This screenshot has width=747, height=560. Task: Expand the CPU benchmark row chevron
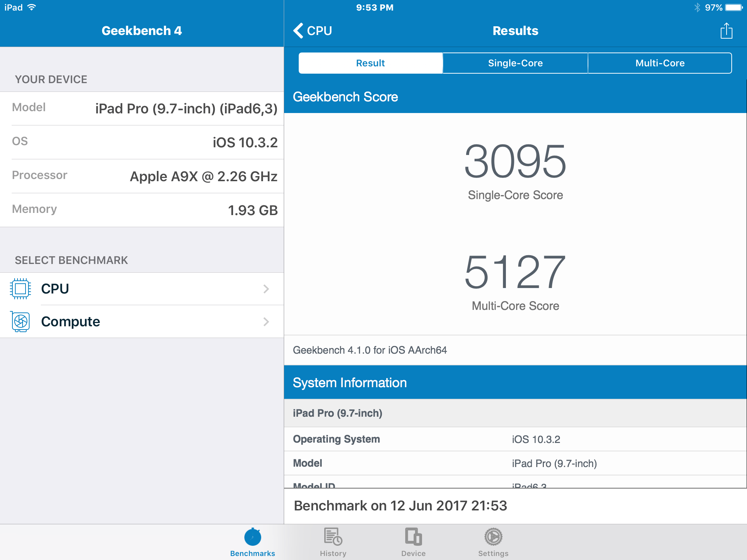click(266, 289)
